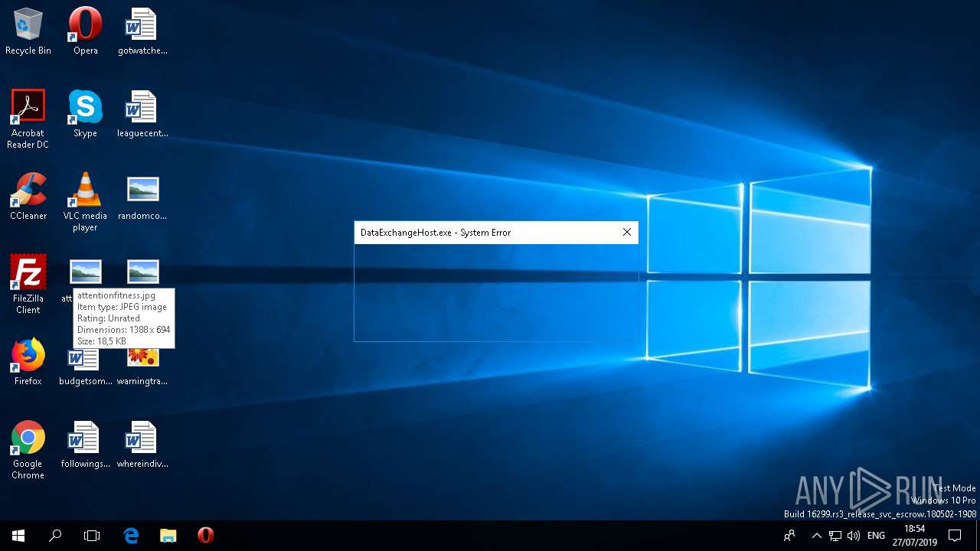Show hidden system tray icons

click(816, 536)
